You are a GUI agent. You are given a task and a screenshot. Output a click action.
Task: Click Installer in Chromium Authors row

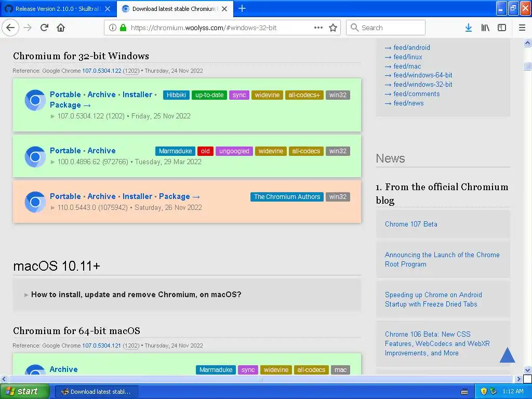pyautogui.click(x=137, y=196)
